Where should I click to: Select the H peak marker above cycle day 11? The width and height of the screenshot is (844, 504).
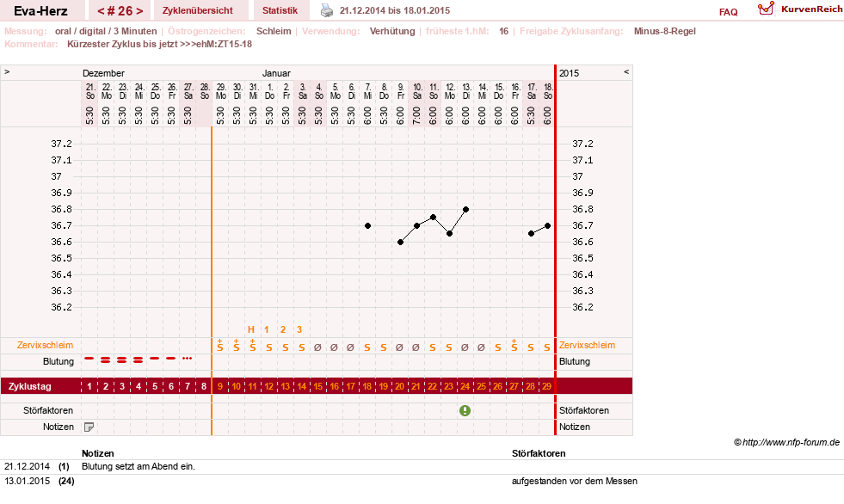251,329
